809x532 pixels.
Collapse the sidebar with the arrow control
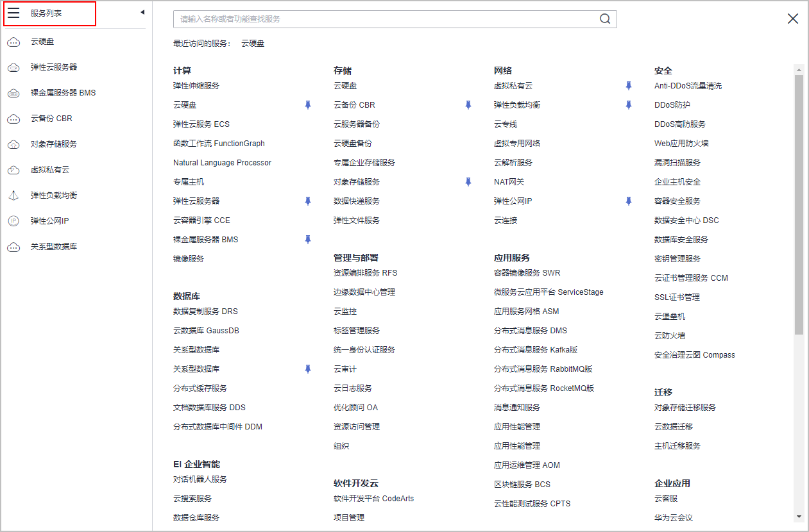pos(142,11)
